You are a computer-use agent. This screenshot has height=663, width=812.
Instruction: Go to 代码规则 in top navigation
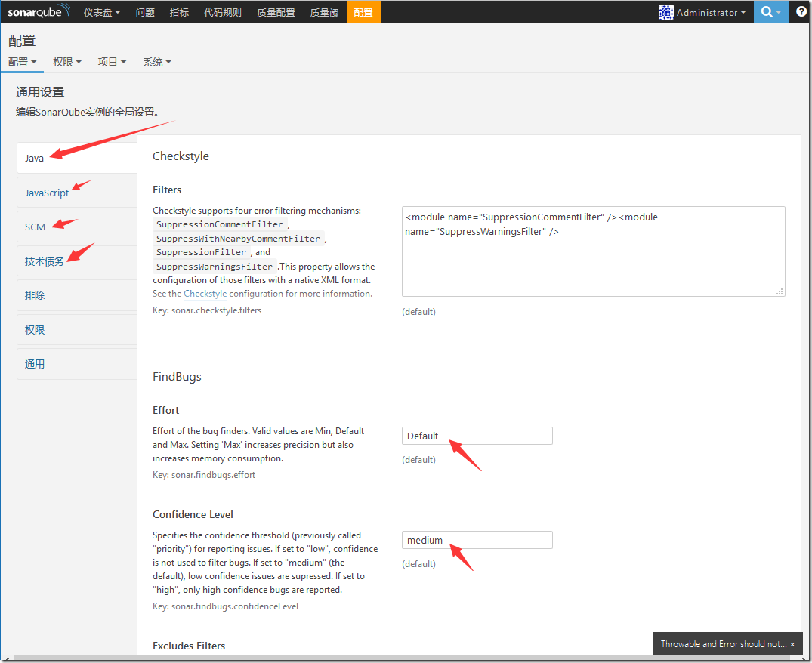[x=223, y=12]
